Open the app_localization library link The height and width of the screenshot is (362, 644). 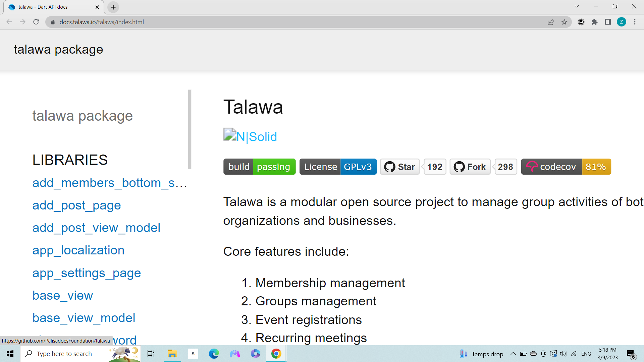(x=78, y=250)
